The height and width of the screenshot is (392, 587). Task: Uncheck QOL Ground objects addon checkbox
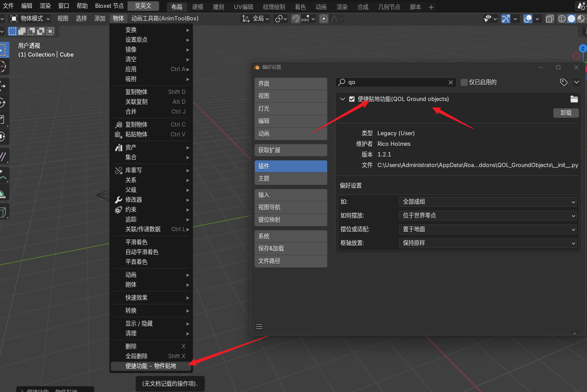pyautogui.click(x=352, y=99)
